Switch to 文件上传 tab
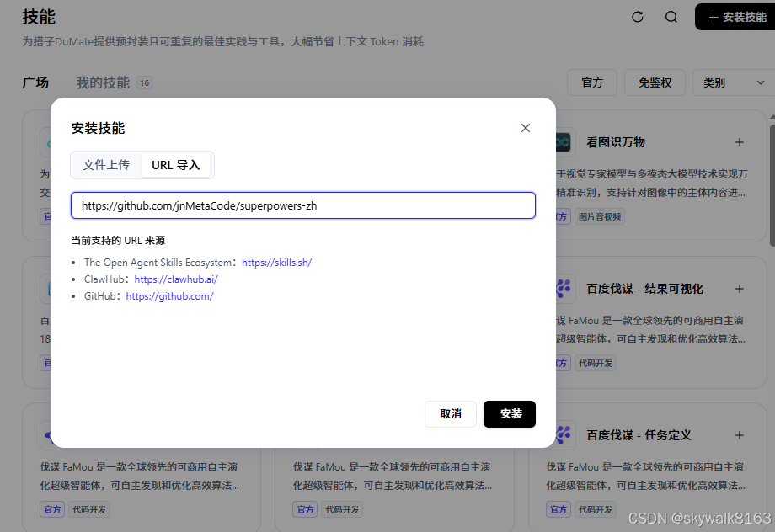 tap(106, 165)
